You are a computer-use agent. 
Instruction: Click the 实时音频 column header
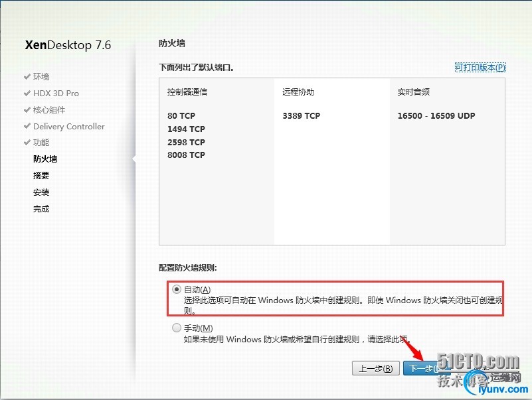(x=414, y=92)
